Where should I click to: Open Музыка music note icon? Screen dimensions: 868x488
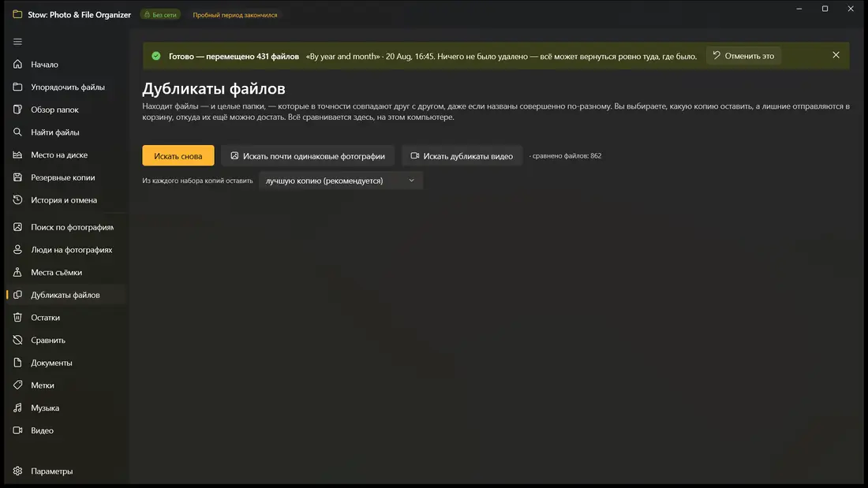pyautogui.click(x=17, y=408)
